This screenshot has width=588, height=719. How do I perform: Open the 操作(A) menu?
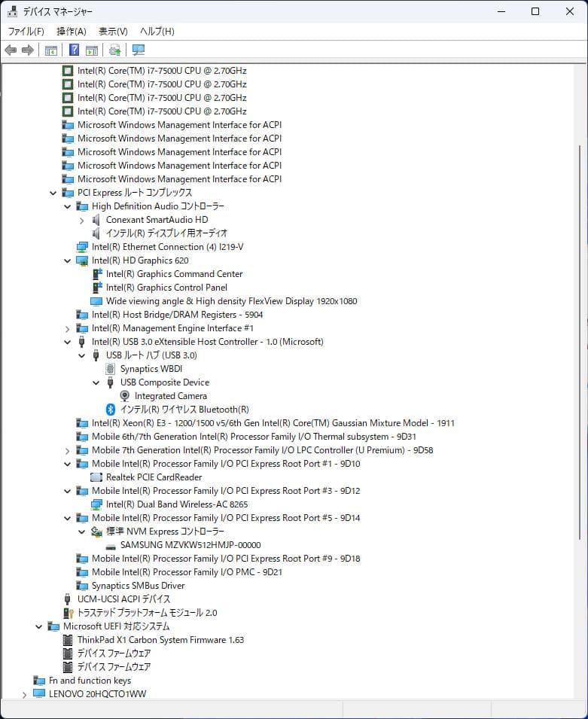72,31
